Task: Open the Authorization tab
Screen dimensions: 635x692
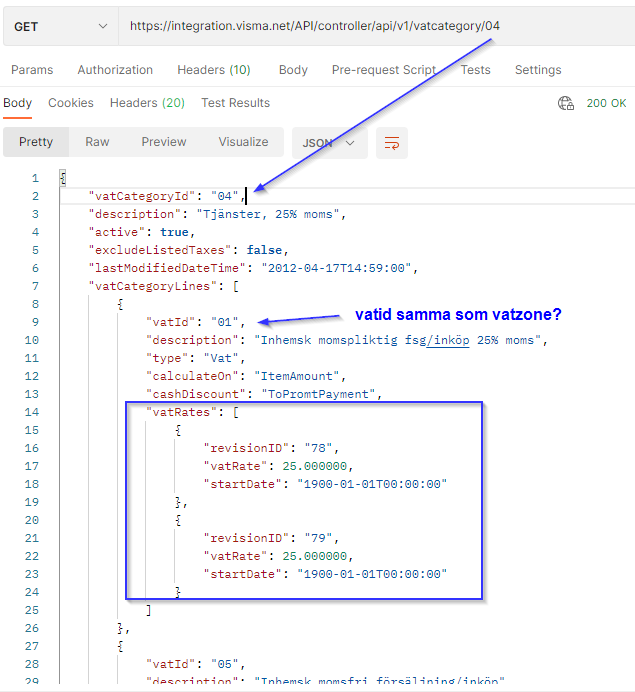Action: 115,70
